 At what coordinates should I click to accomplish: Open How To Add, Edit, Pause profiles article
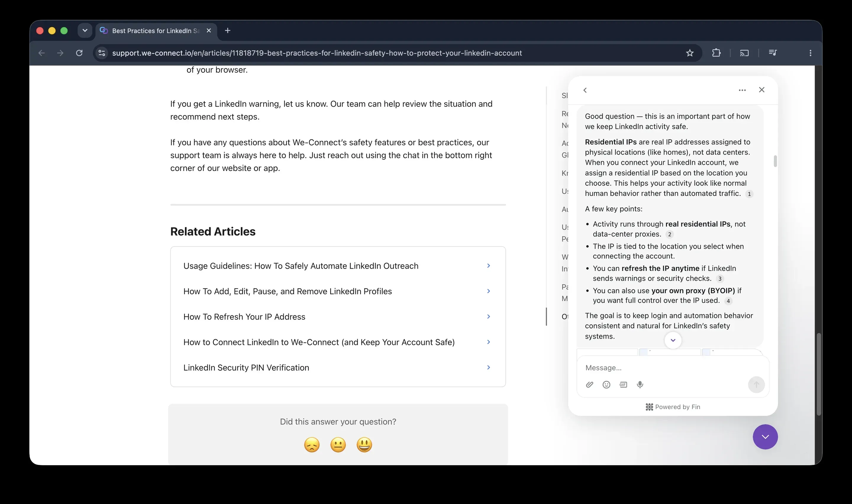tap(338, 291)
